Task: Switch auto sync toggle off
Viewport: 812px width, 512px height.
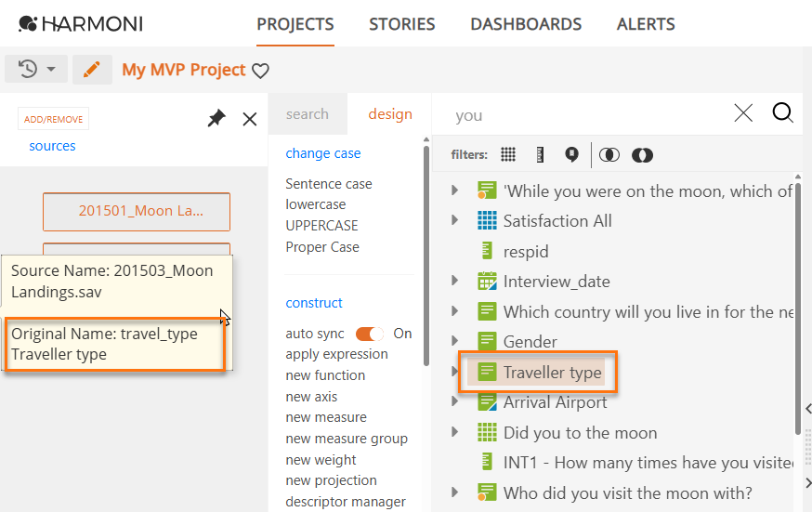Action: (369, 334)
